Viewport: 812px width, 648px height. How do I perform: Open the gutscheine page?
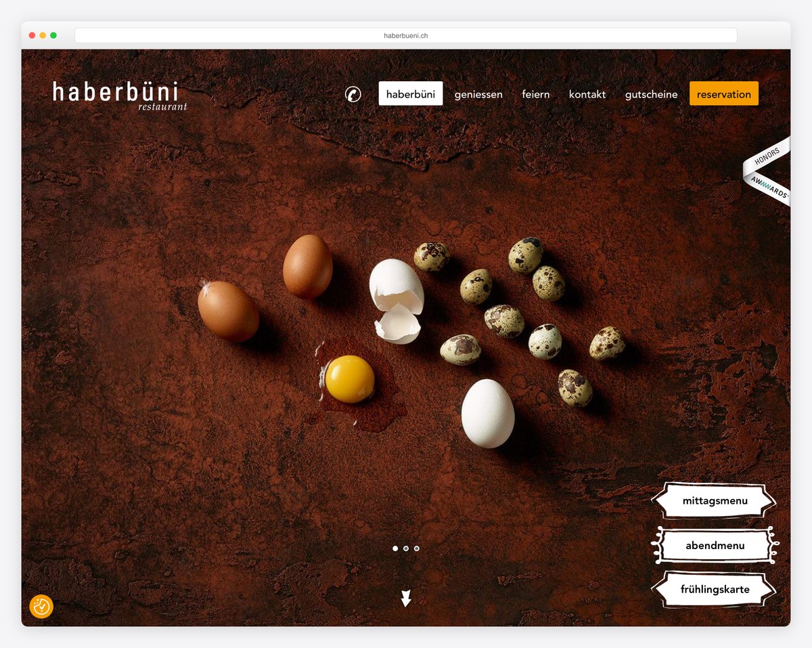coord(651,94)
